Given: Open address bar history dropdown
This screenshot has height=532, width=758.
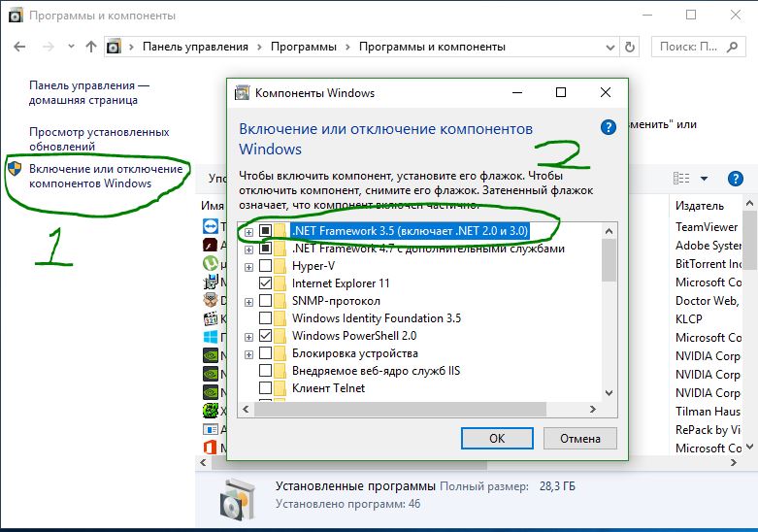Looking at the screenshot, I should click(x=610, y=48).
